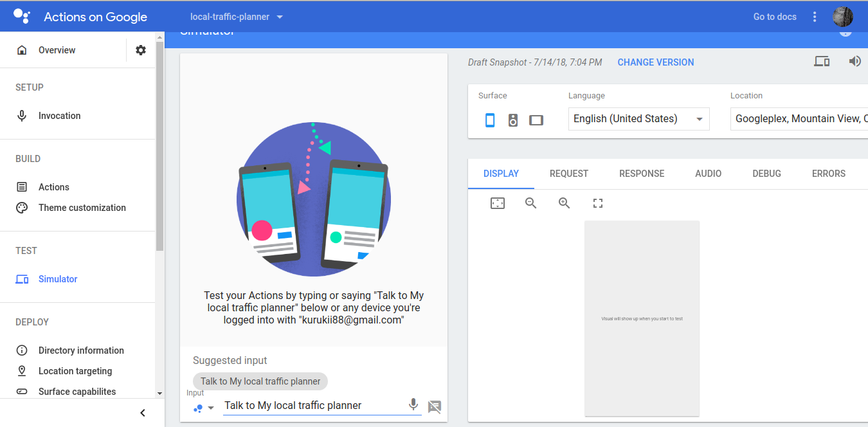Click the Theme customization palette icon
The image size is (868, 427).
[x=22, y=208]
